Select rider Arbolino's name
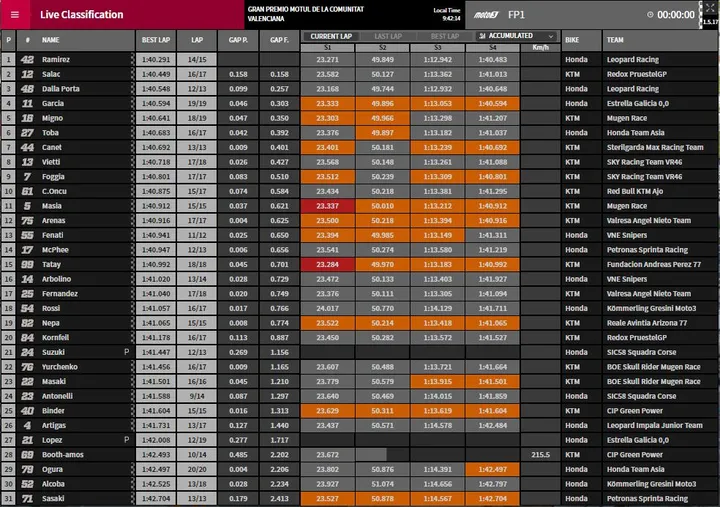Viewport: 720px width, 507px height. (x=56, y=279)
